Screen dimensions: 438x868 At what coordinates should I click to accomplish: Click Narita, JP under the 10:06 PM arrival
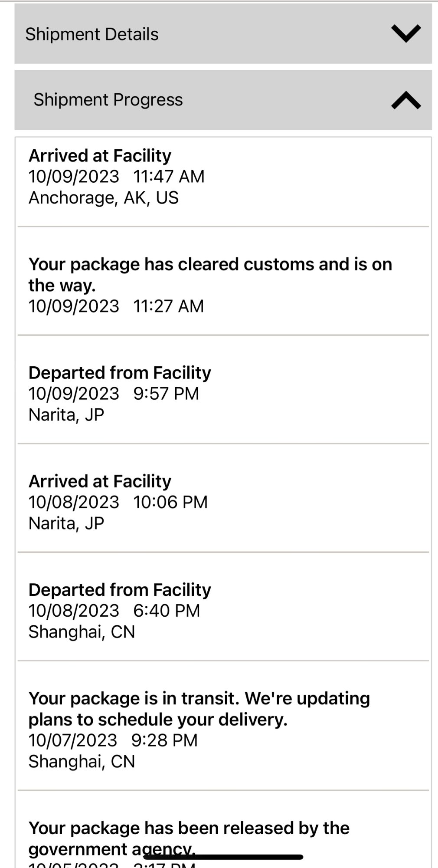click(66, 523)
